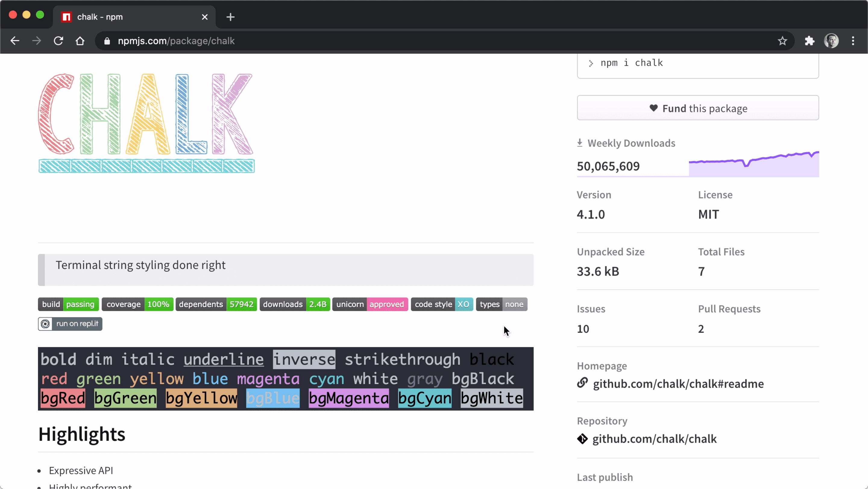
Task: Open the github.com/chalk/chalk#readme homepage link
Action: point(678,384)
